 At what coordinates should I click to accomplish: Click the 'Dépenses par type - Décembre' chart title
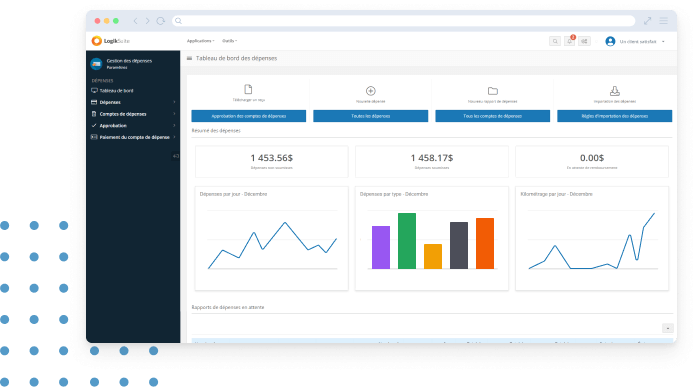(x=394, y=194)
